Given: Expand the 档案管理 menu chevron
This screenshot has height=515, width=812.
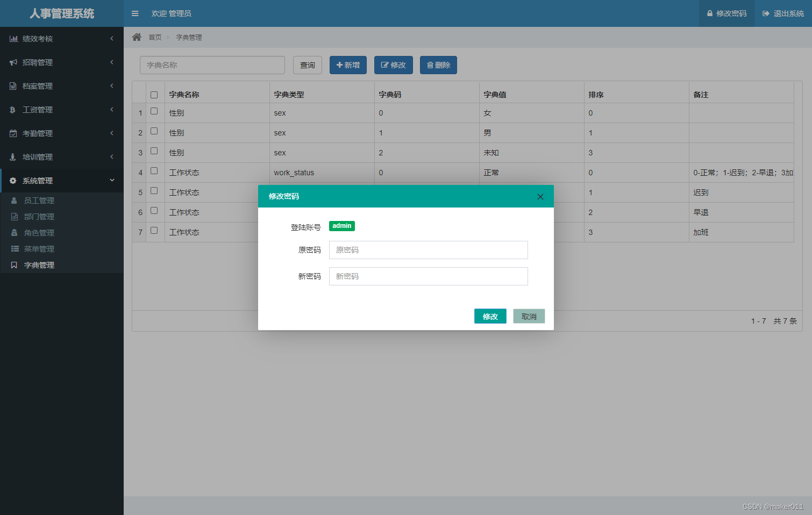Looking at the screenshot, I should [112, 85].
